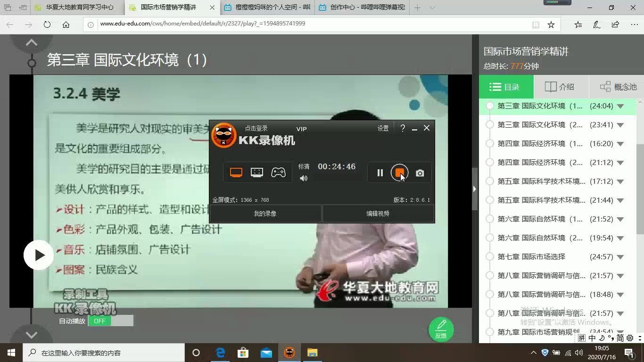The width and height of the screenshot is (644, 362).
Task: Pause the KK录像机 recording
Action: (380, 173)
